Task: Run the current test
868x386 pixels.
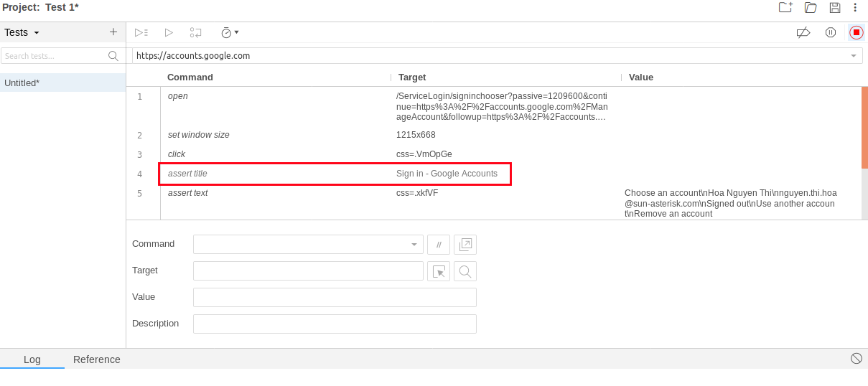Action: 169,32
